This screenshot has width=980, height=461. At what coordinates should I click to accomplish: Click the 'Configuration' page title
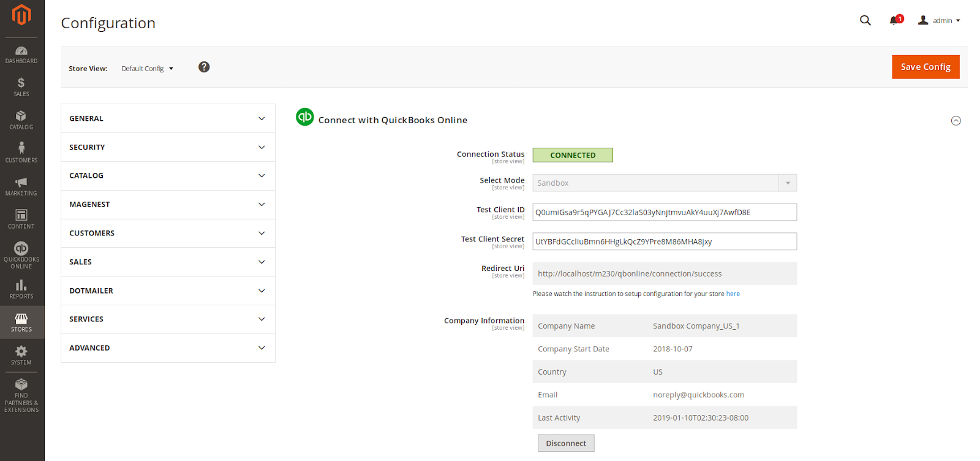(108, 23)
